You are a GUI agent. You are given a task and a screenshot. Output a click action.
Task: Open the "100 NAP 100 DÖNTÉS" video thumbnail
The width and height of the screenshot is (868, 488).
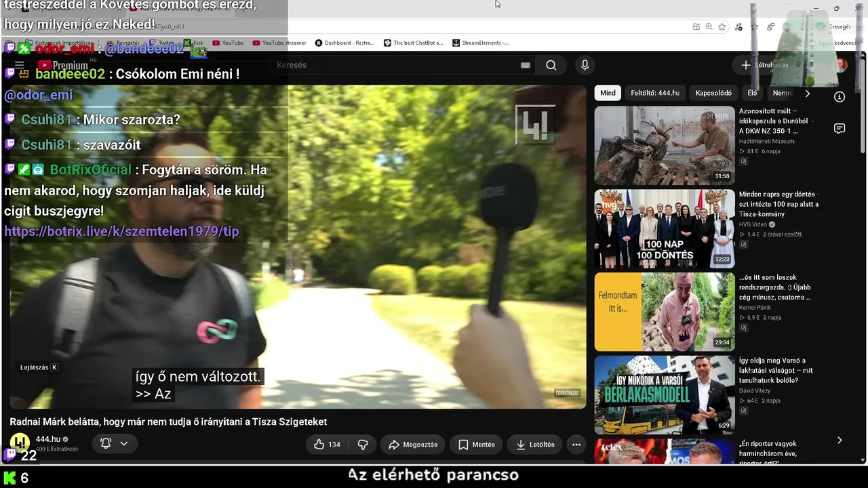pos(665,228)
